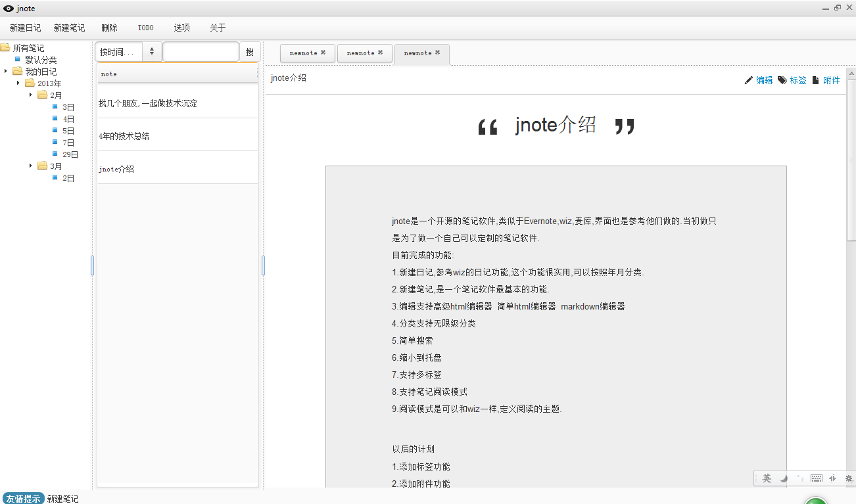Click the splitter handle between tree and note list

click(x=92, y=265)
